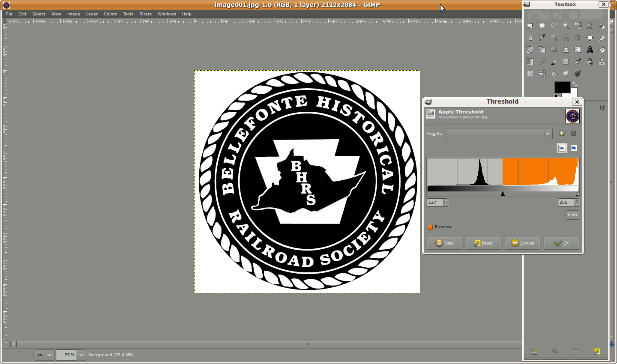The image size is (617, 364).
Task: Activate the Select by Color tool
Action: [578, 26]
